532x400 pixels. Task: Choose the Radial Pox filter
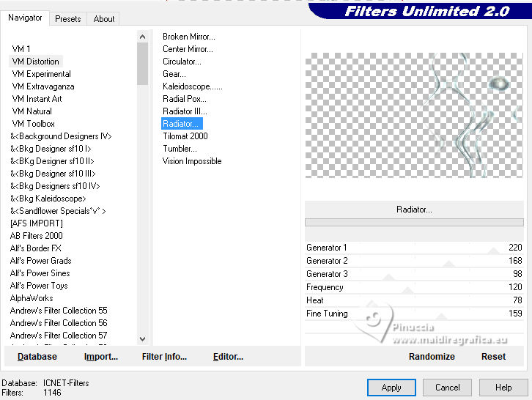[x=184, y=99]
